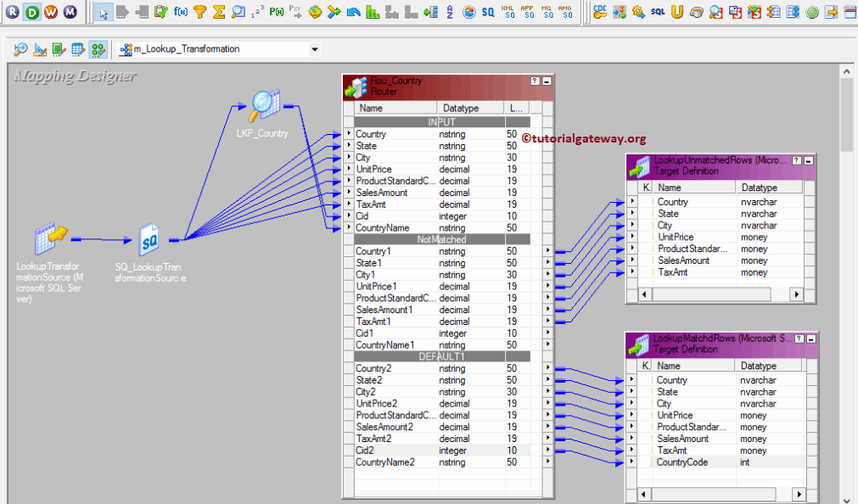858x504 pixels.
Task: Create a Lookup transformation using magnifier icon
Action: (x=238, y=12)
